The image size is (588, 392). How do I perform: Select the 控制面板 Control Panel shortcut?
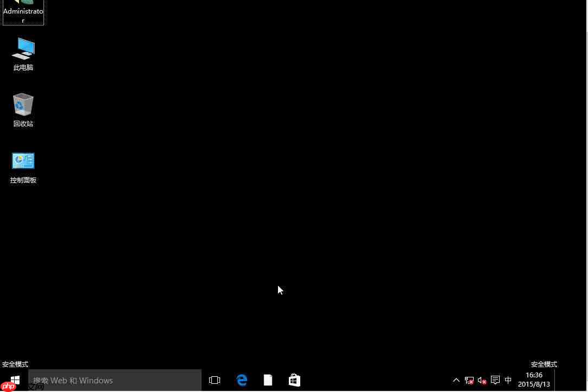[23, 166]
